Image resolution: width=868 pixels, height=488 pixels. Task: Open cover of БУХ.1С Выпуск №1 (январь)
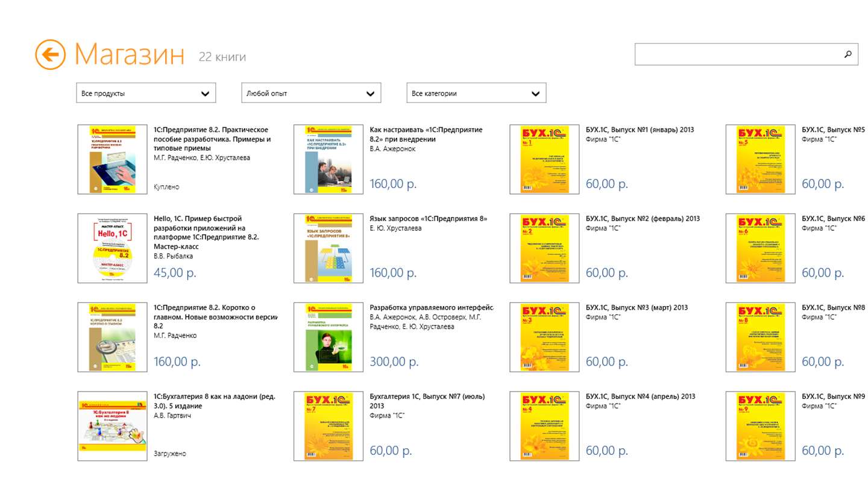coord(544,160)
